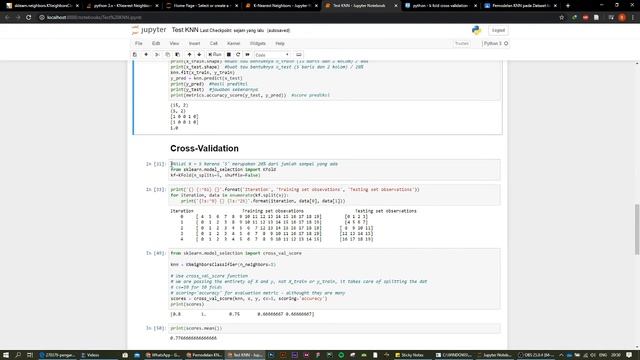Switch to Pemodelan KNN pada Dataset tab

tap(520, 6)
